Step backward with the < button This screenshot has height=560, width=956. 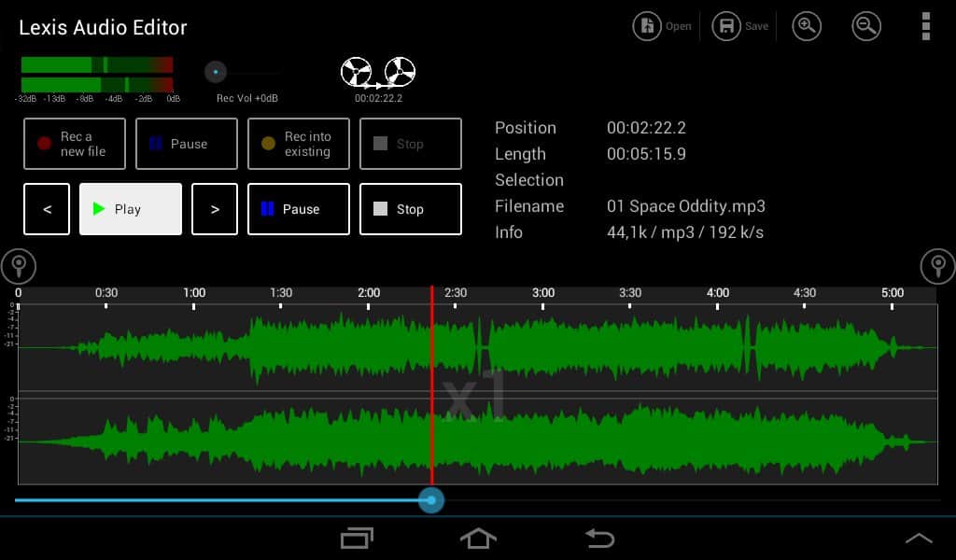[x=47, y=209]
